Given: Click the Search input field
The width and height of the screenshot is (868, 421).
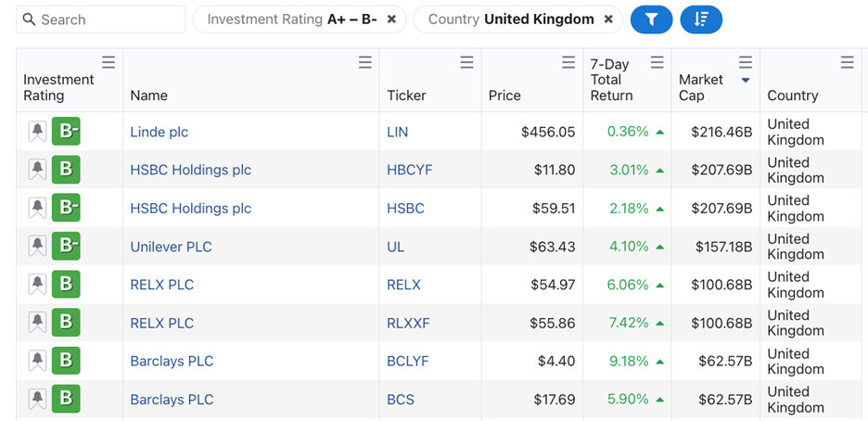Looking at the screenshot, I should pos(101,19).
